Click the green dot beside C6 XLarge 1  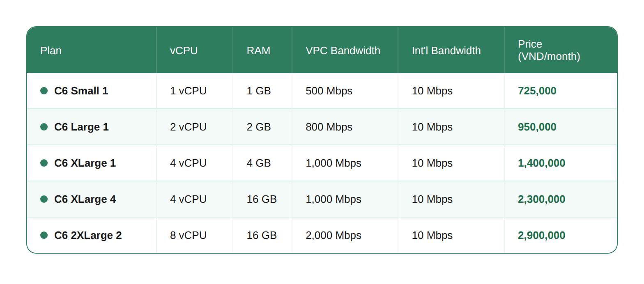[44, 163]
